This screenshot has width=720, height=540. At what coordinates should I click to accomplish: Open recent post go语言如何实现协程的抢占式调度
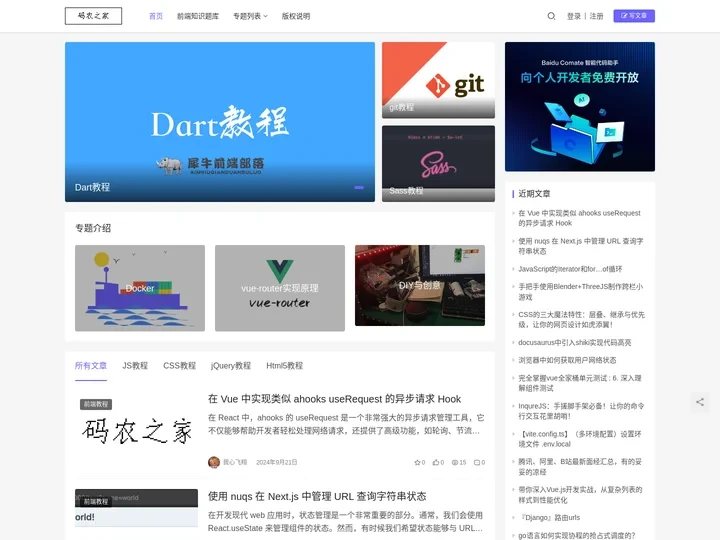(576, 535)
